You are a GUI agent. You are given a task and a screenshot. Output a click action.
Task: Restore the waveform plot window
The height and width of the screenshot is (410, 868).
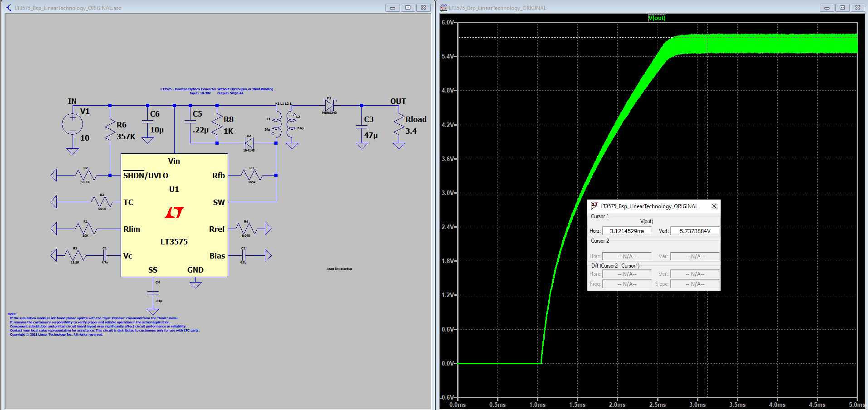coord(842,8)
